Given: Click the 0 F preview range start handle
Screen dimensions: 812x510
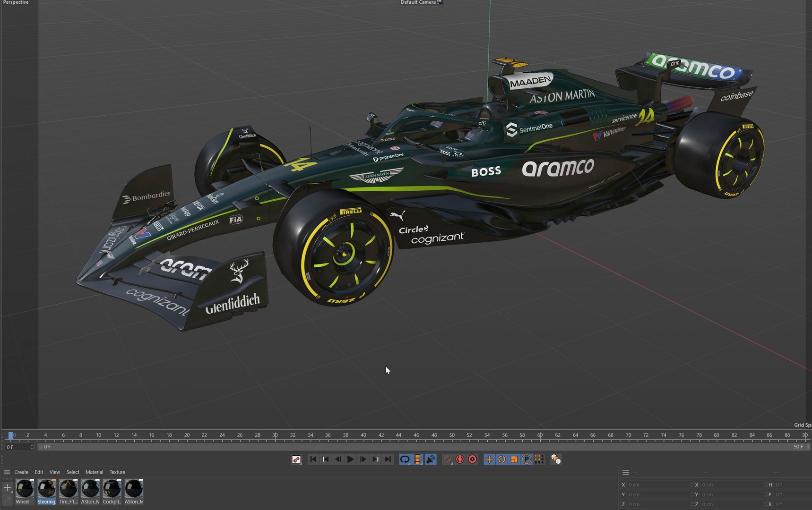Looking at the screenshot, I should (x=40, y=447).
